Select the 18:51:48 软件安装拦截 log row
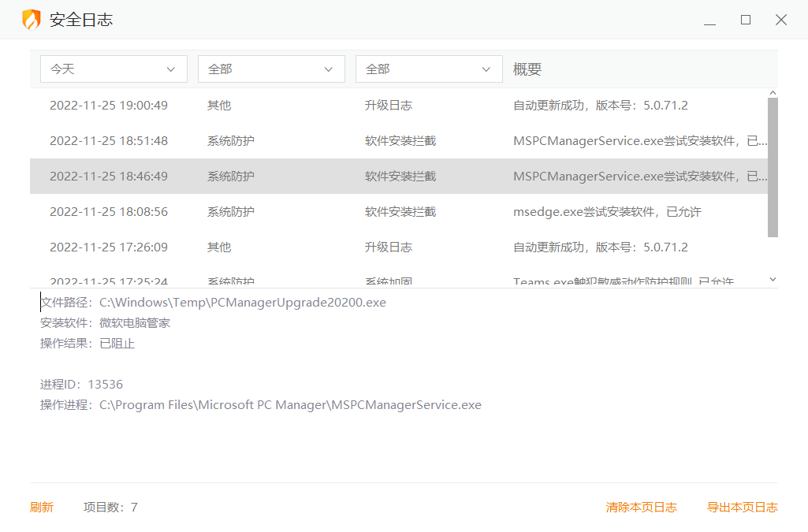Screen dimensions: 808x532 (x=394, y=141)
